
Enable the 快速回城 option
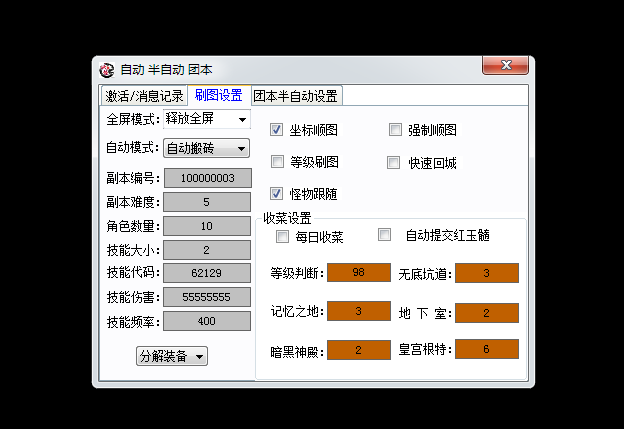[393, 162]
